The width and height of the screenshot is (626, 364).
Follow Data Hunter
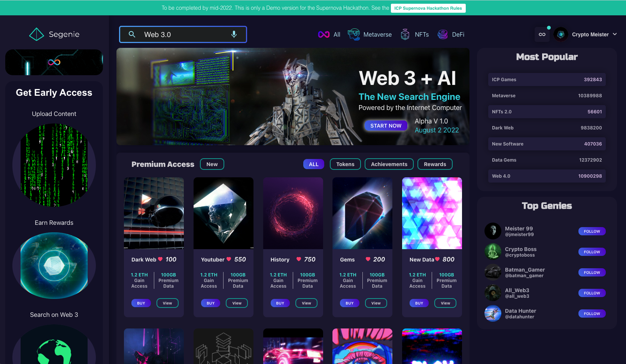(x=592, y=313)
